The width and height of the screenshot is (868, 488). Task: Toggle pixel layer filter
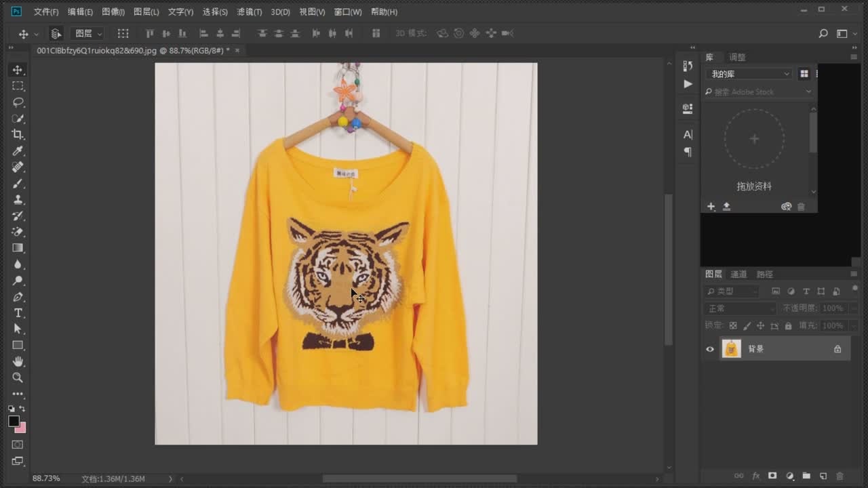click(776, 291)
